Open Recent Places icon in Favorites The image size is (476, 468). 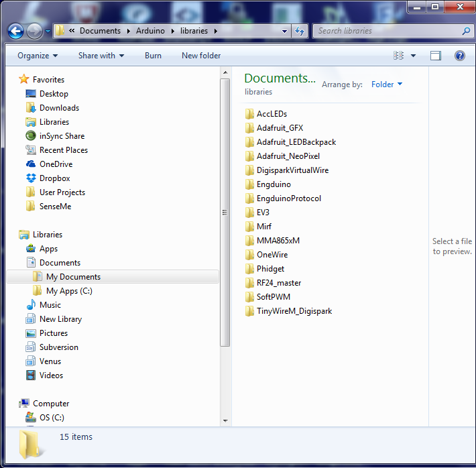coord(31,150)
